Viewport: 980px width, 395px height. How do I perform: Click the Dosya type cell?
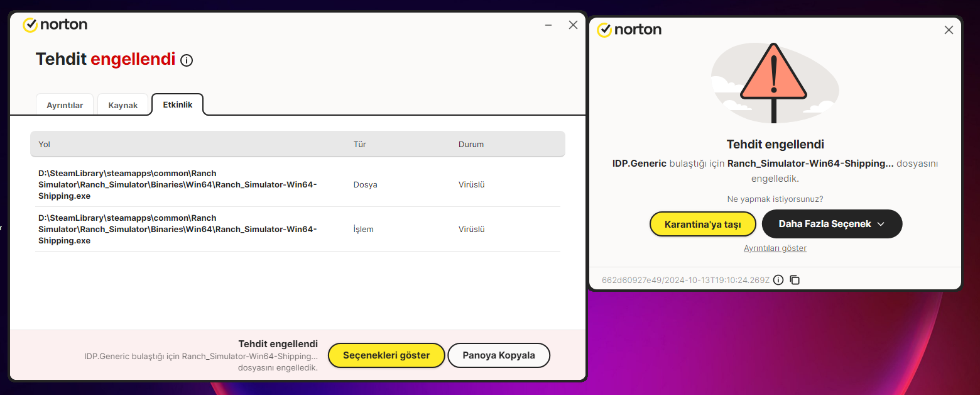point(366,185)
